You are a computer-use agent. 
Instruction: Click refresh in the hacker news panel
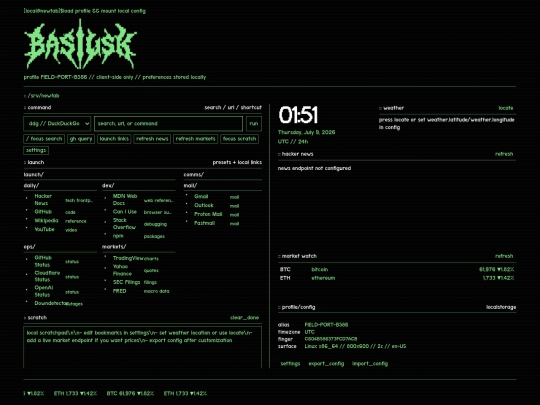[504, 154]
